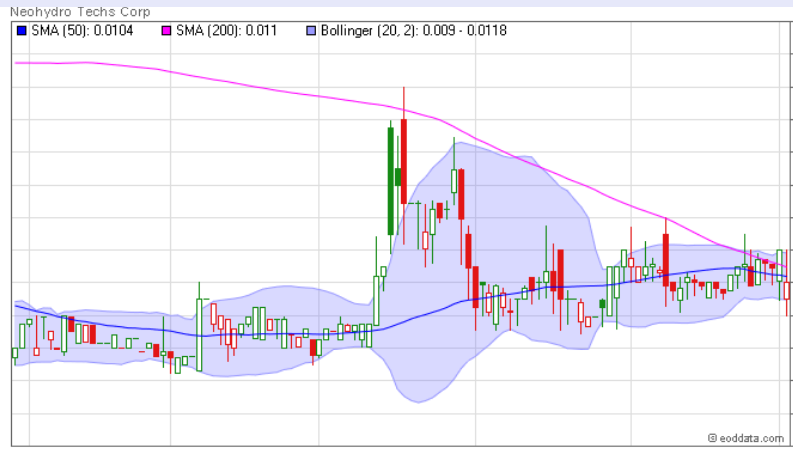Click the tallest red candle at the chart peak
The height and width of the screenshot is (451, 793).
[x=404, y=160]
